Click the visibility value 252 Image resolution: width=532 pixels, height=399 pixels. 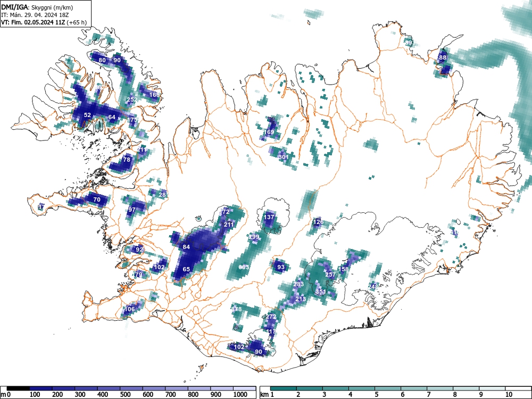click(x=131, y=99)
